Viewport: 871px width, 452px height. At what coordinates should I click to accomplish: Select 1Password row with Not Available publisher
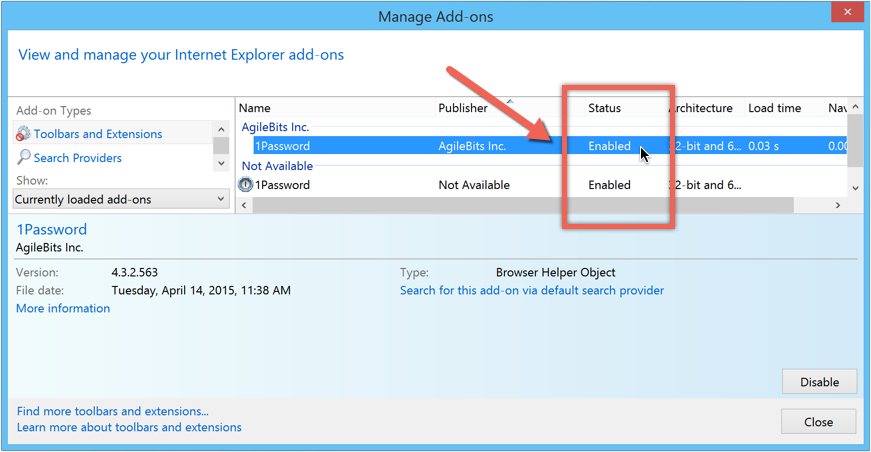pos(542,185)
